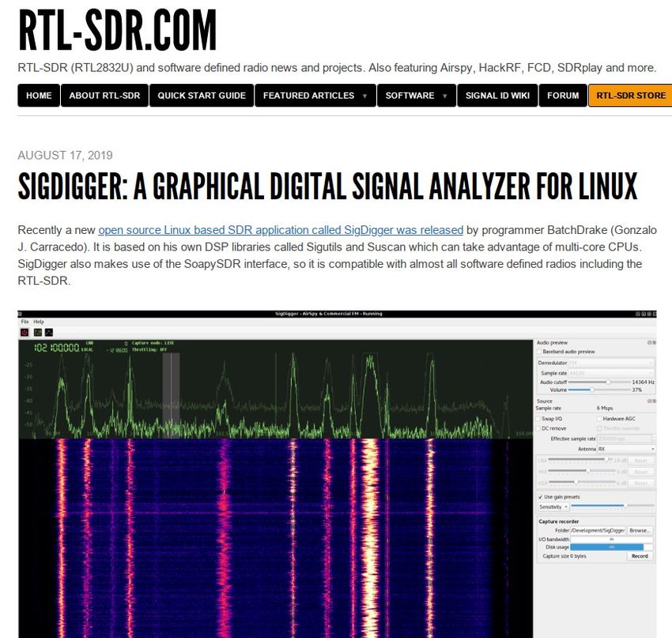Click the Record button
Screen dimensions: 672x638
(640, 556)
